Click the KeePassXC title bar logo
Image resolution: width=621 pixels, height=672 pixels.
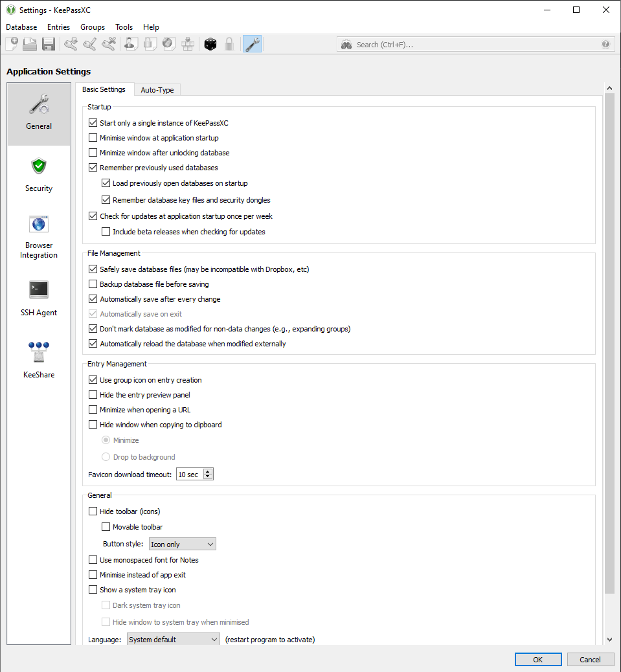[x=11, y=10]
